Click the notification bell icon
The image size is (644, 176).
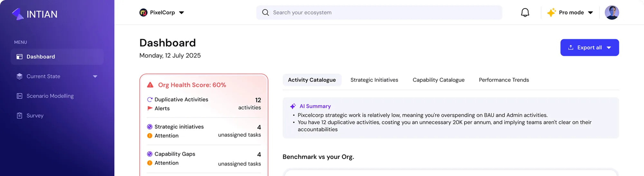525,13
